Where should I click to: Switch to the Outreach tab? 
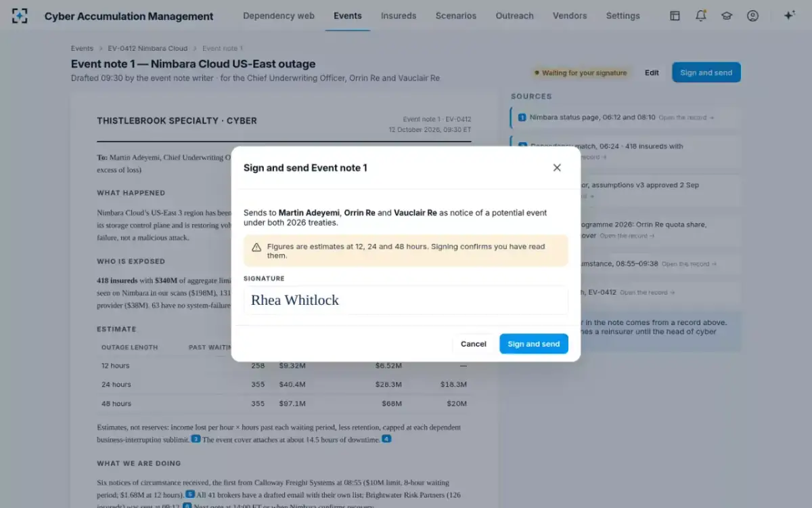tap(514, 16)
